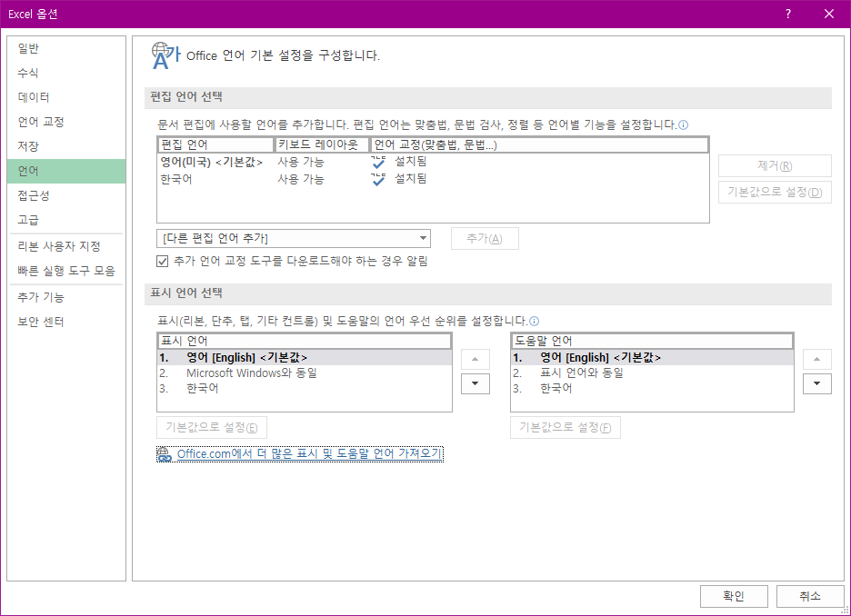This screenshot has width=851, height=616.
Task: Switch to 추가 기능 category
Action: (66, 297)
